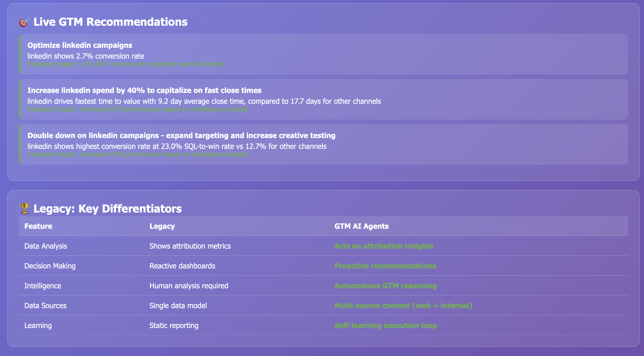This screenshot has width=644, height=356.
Task: Click the Single data model cell
Action: 178,305
